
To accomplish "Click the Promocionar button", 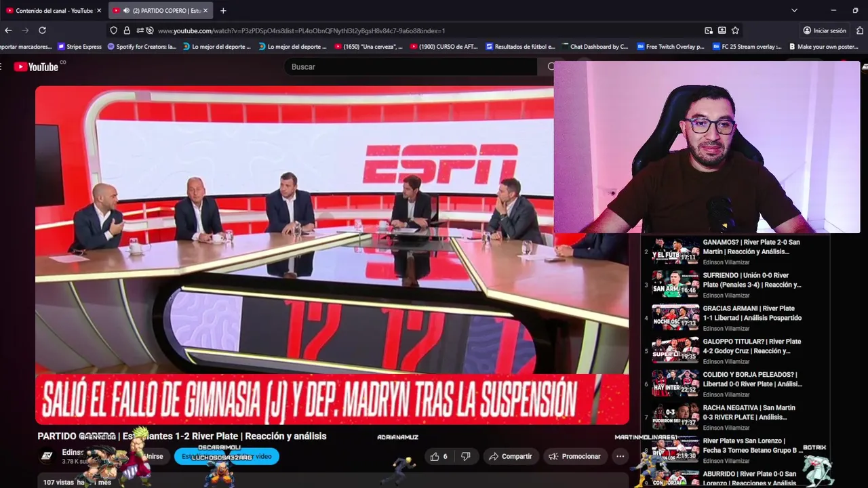I will pyautogui.click(x=574, y=456).
